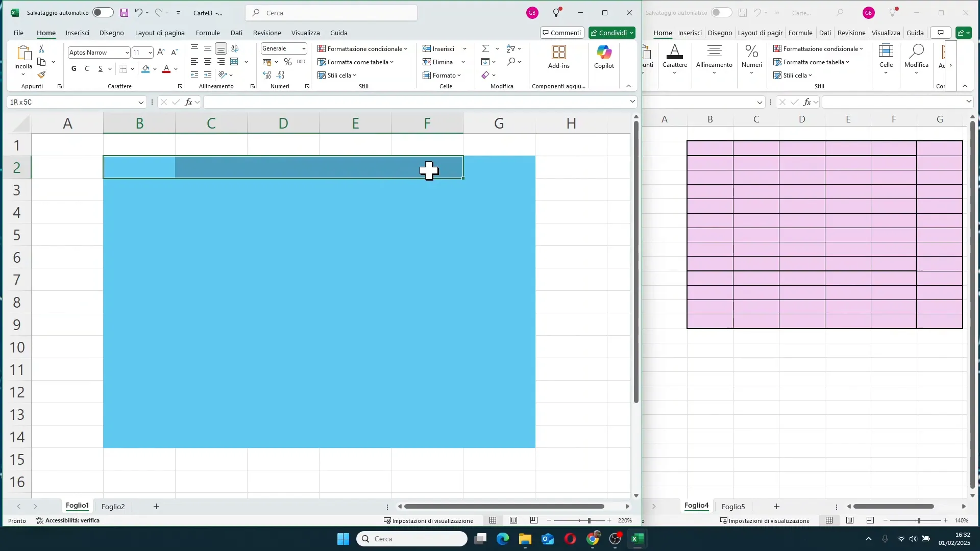
Task: Collapse the ribbon with the chevron
Action: (628, 86)
